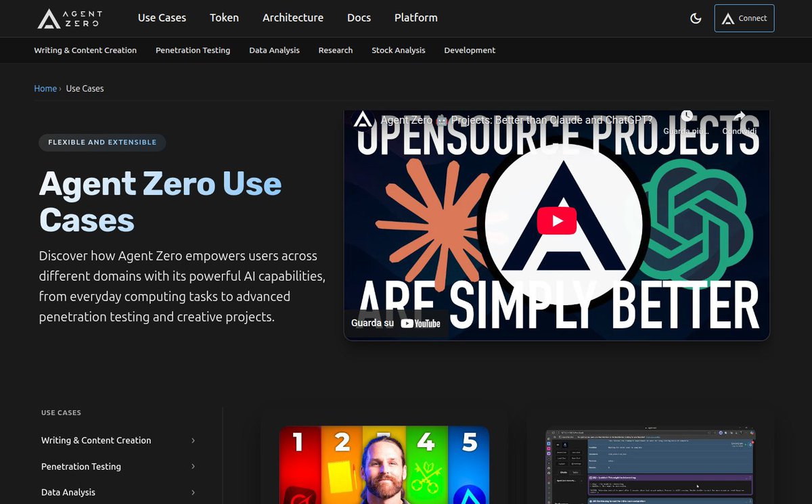The width and height of the screenshot is (812, 504).
Task: Open the Docs menu item
Action: 359,18
